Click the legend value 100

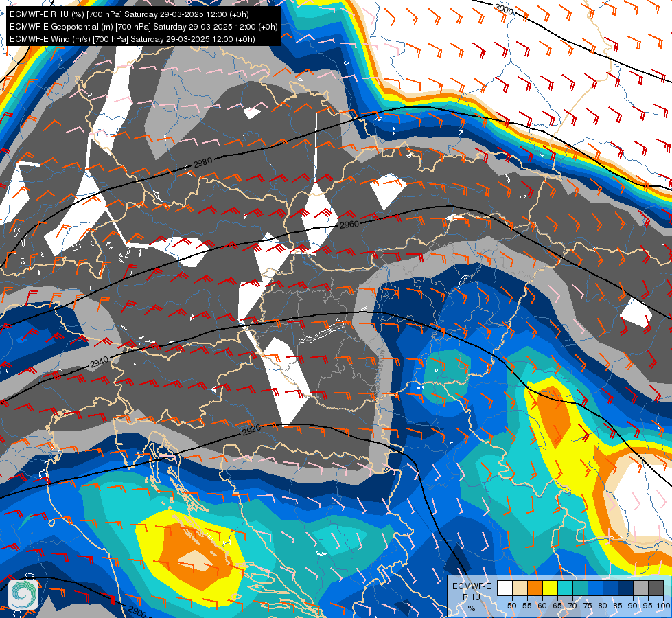(663, 606)
